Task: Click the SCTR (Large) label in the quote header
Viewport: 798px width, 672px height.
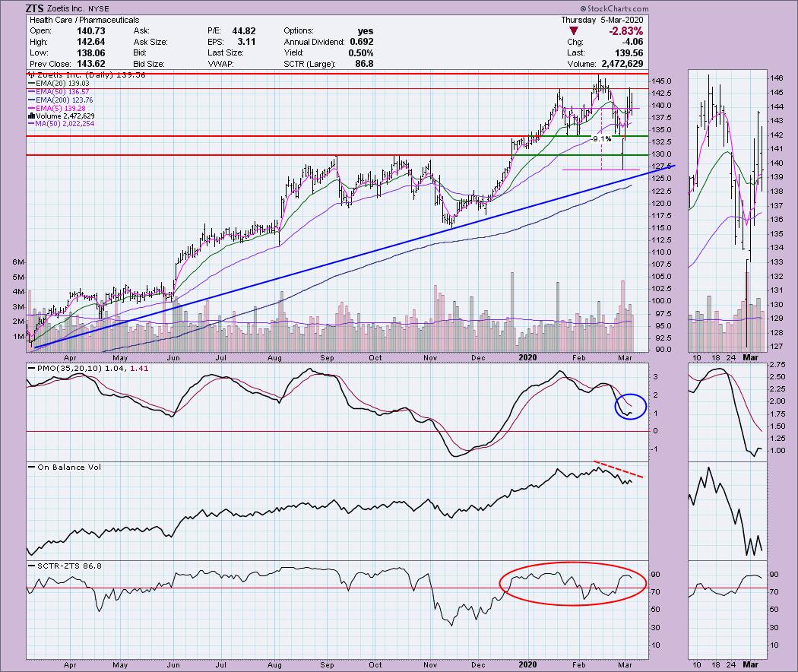Action: click(x=310, y=64)
